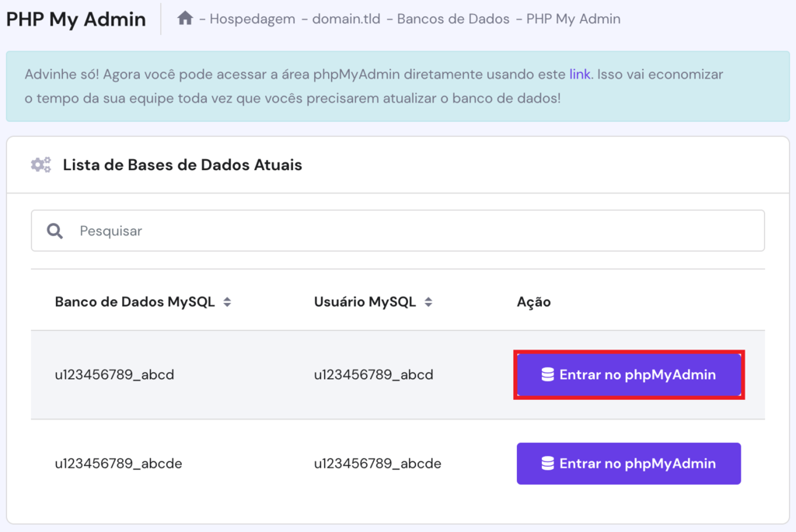
Task: Toggle sort order on the Usuário MySQL header
Action: point(428,301)
